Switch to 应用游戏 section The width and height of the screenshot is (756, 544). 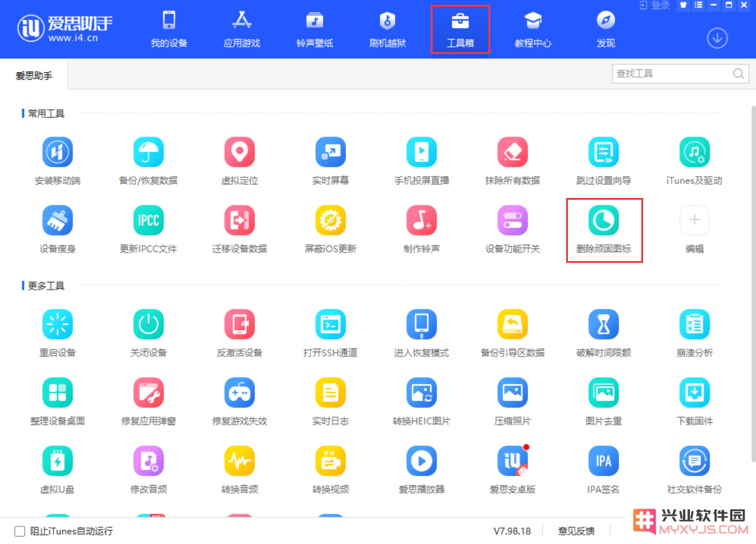point(242,30)
